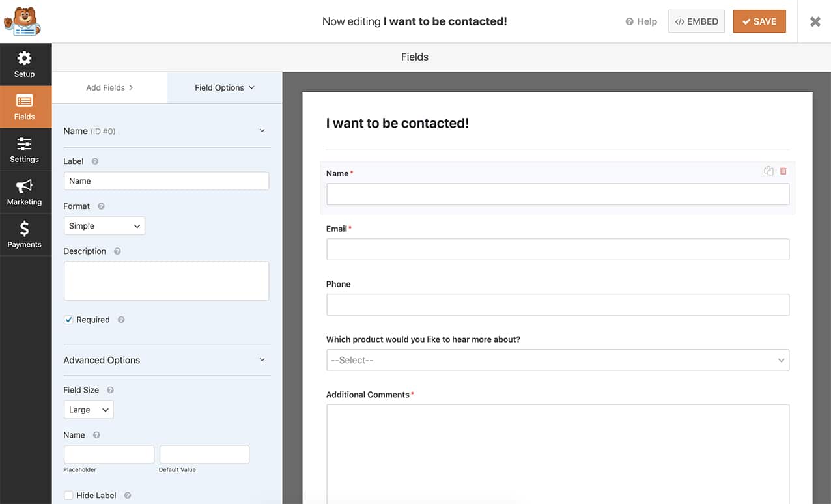Collapse the Advanced Options section
The width and height of the screenshot is (831, 504).
(x=262, y=360)
